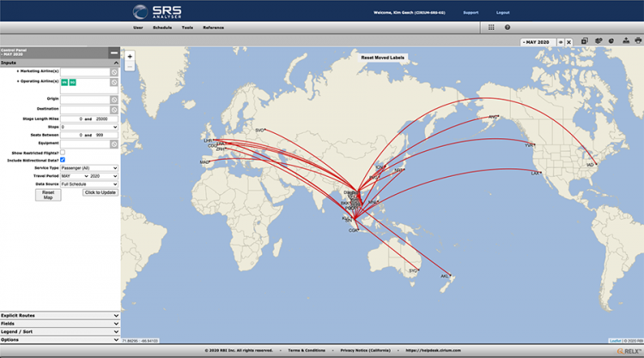
Task: Open the Reference menu
Action: tap(213, 27)
